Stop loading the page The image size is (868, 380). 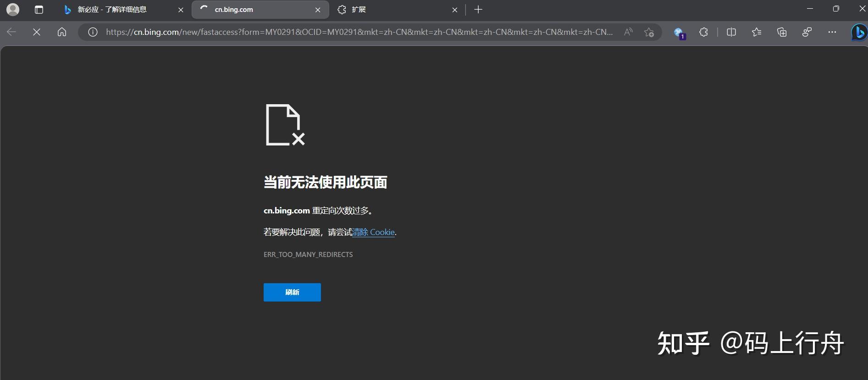pos(37,32)
